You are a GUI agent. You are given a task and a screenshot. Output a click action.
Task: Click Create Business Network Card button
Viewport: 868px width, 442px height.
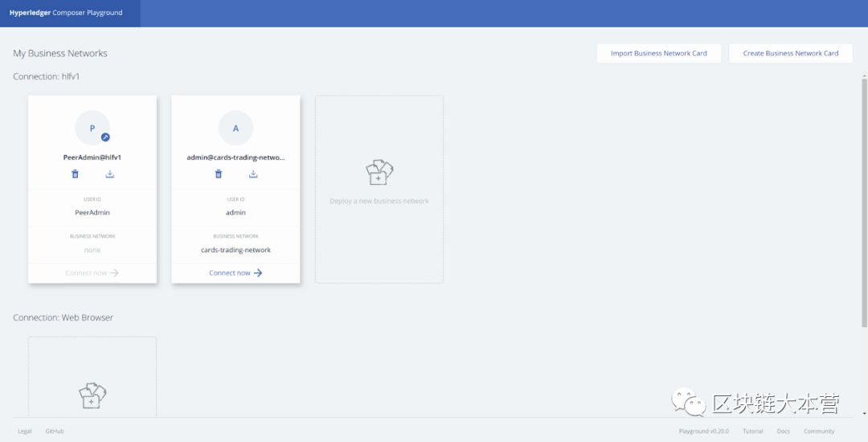[x=791, y=53]
